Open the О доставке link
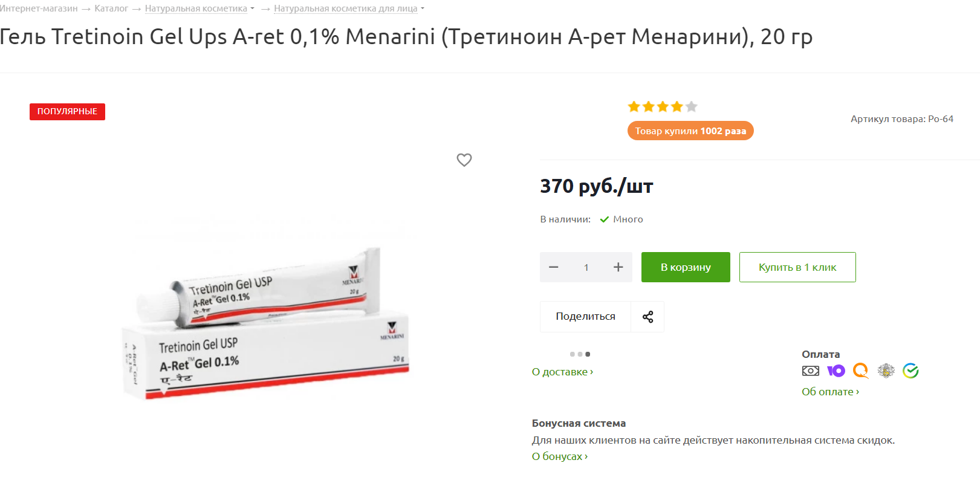The image size is (980, 489). point(562,372)
